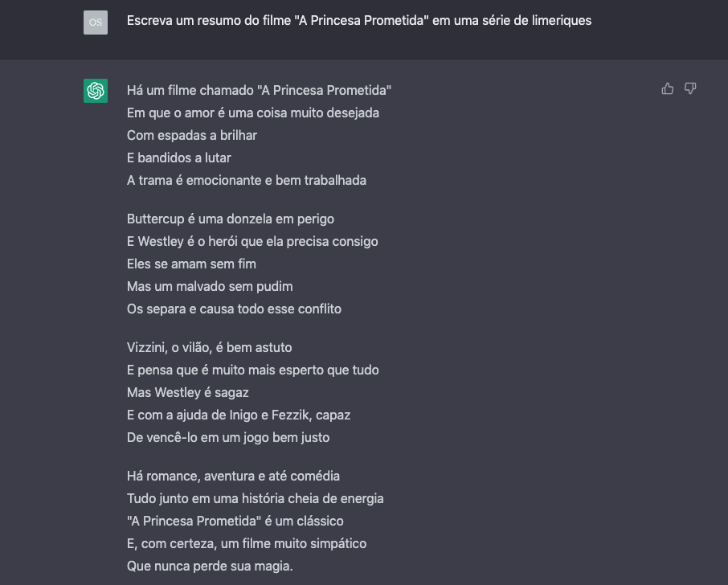Click the "OS" user avatar
728x585 pixels.
click(96, 22)
